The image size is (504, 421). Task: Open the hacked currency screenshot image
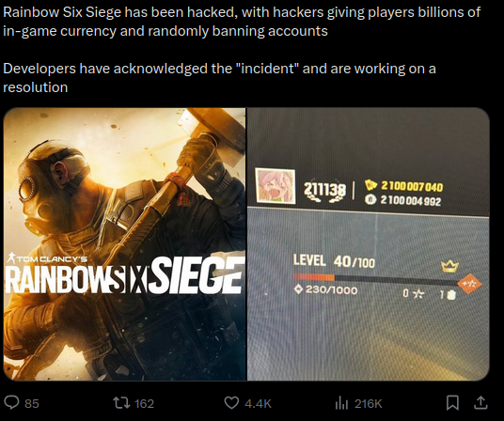(x=369, y=244)
